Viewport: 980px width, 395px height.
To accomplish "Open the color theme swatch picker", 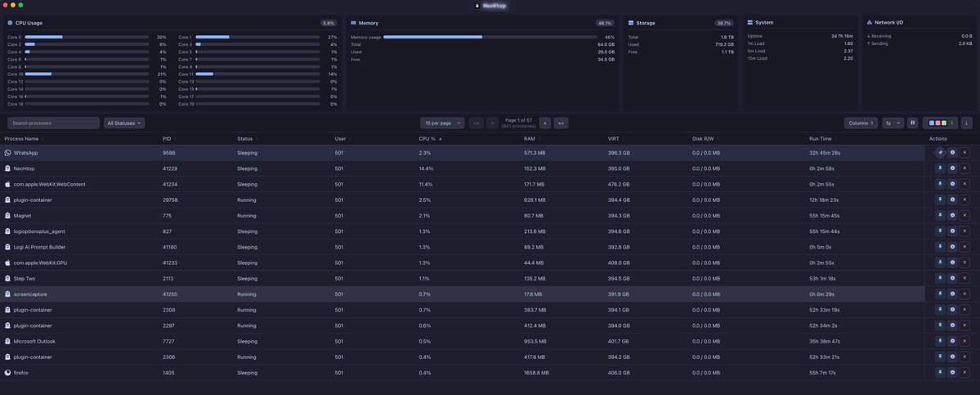I will [x=940, y=123].
